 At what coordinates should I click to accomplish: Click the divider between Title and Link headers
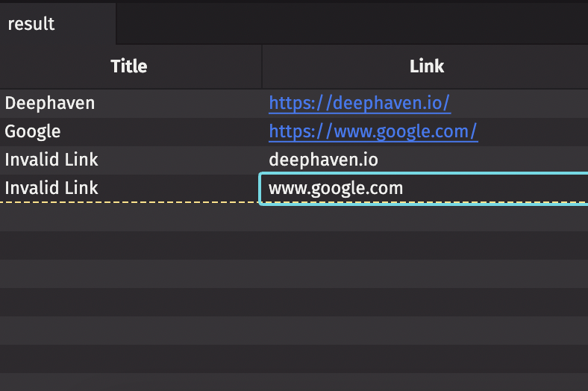[x=262, y=66]
